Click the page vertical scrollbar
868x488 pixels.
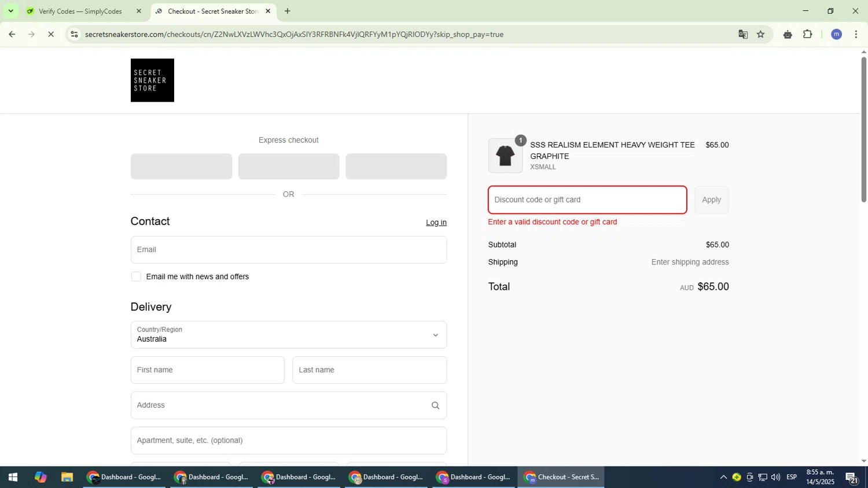click(863, 130)
